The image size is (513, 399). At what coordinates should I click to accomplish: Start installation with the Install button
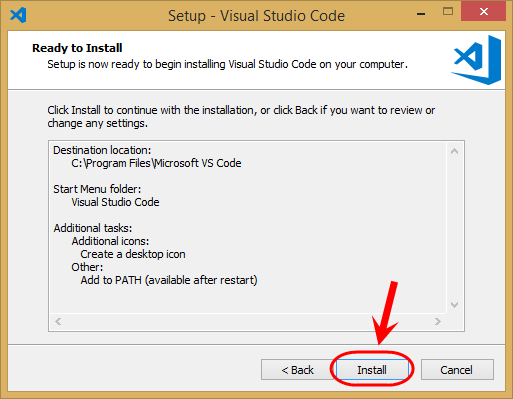[x=372, y=370]
